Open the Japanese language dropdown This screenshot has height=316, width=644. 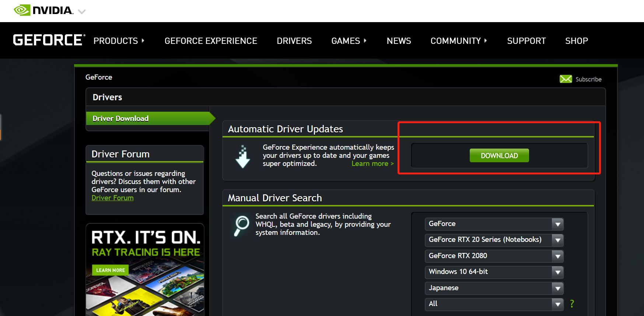494,288
